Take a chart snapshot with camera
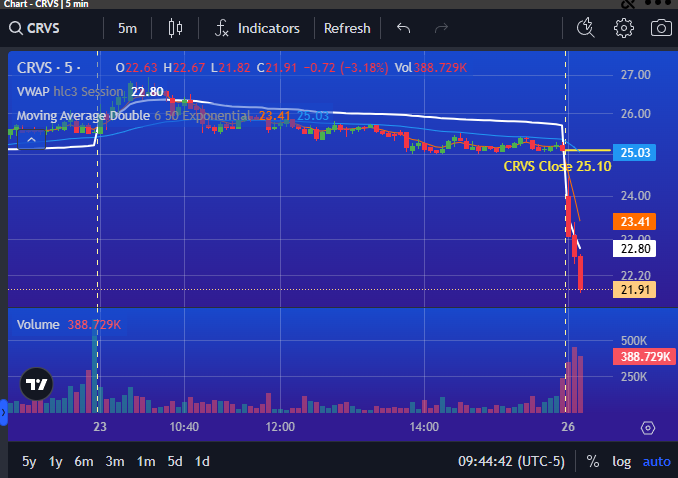This screenshot has height=478, width=678. [x=661, y=29]
